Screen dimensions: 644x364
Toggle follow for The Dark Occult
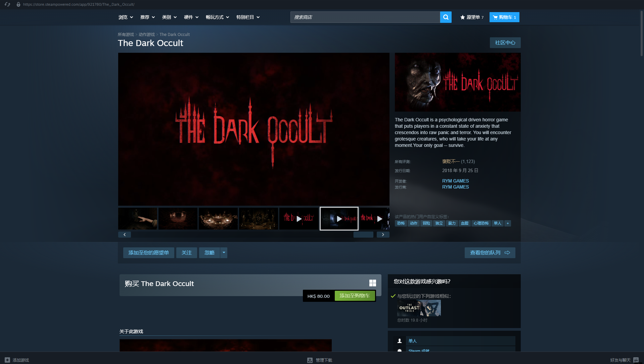click(186, 253)
